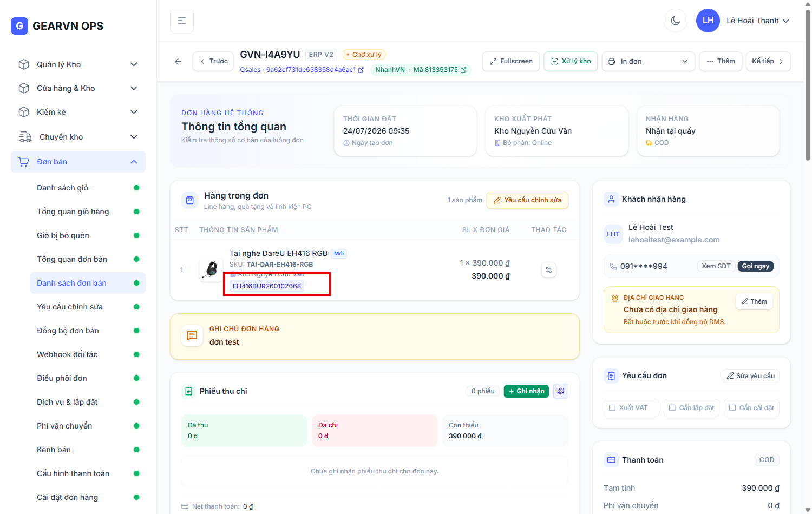Open the QR code icon in Phiếu thu chi
Screen dimensions: 812x514
click(x=561, y=391)
